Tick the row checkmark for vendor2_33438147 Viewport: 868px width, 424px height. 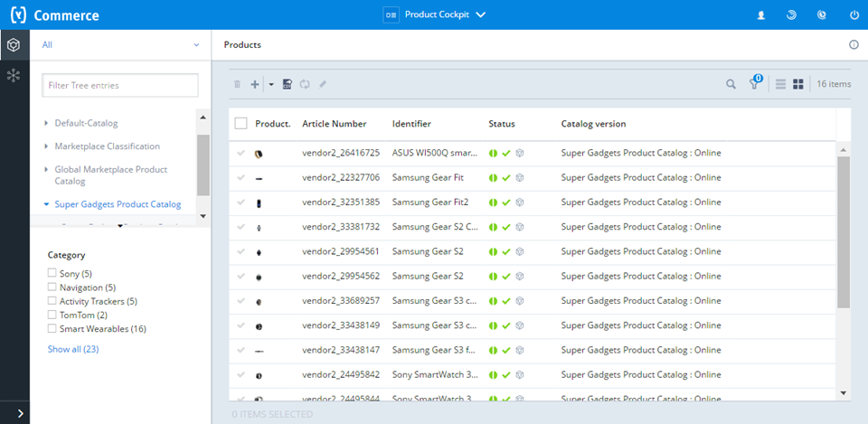tap(241, 350)
